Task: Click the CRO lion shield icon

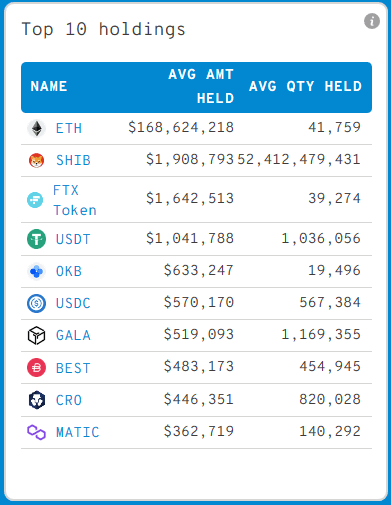Action: pyautogui.click(x=36, y=400)
